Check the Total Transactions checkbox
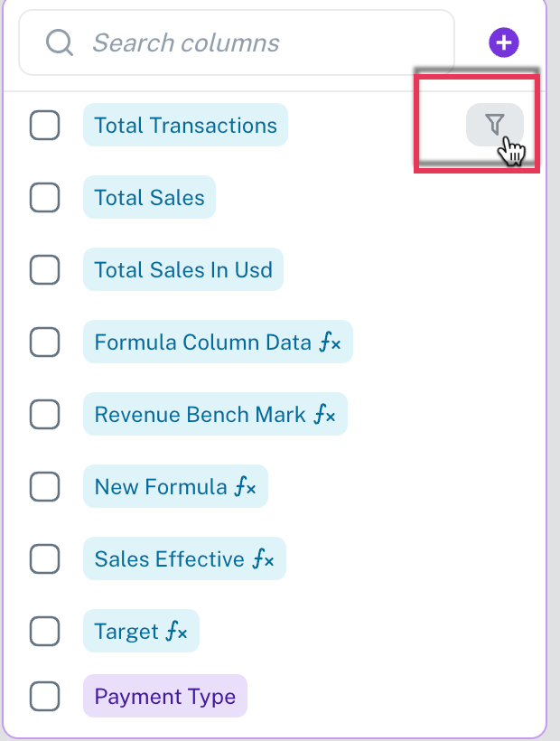Screen dimensions: 560x741 pyautogui.click(x=45, y=126)
